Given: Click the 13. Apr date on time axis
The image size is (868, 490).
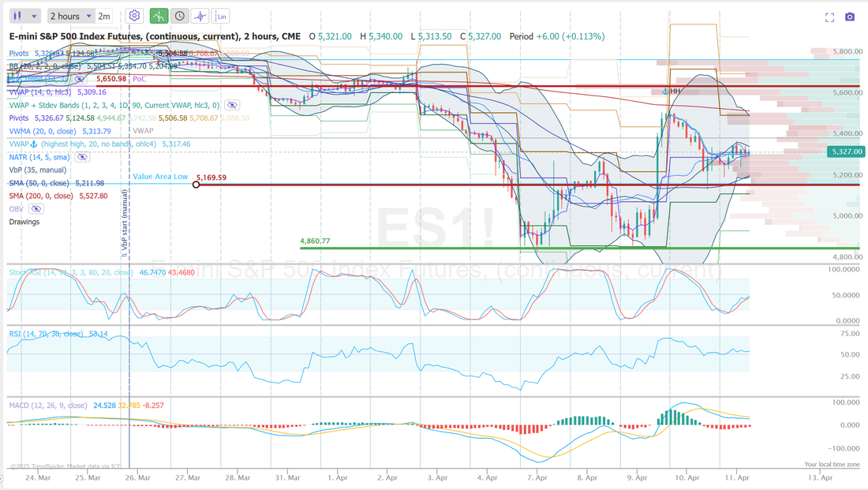Looking at the screenshot, I should click(x=820, y=477).
